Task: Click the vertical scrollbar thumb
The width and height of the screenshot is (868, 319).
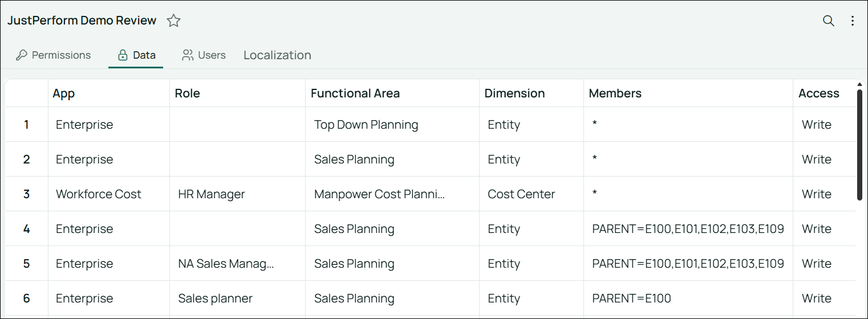Action: tap(859, 145)
